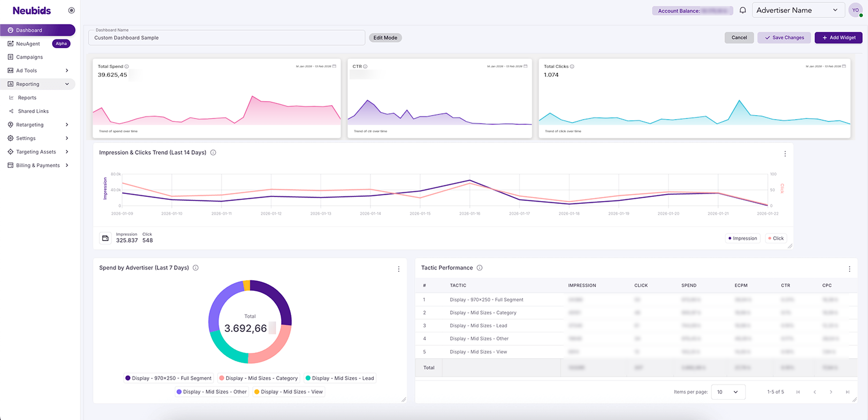Toggle the Impression legend in the trend chart

click(742, 238)
